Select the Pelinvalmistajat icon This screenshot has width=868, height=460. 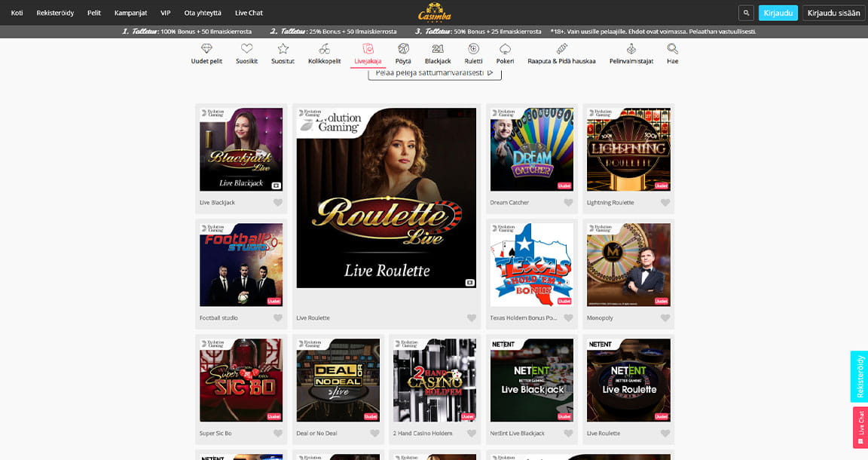[x=631, y=49]
